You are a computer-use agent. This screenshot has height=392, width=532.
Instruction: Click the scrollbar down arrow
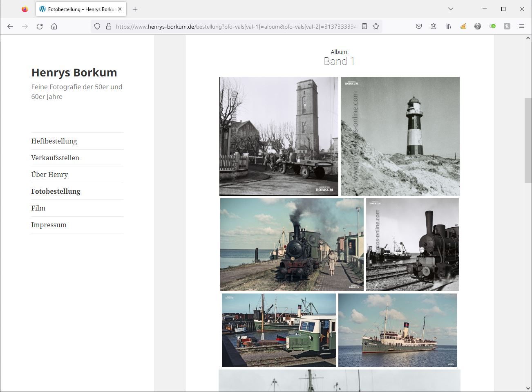tap(528, 388)
